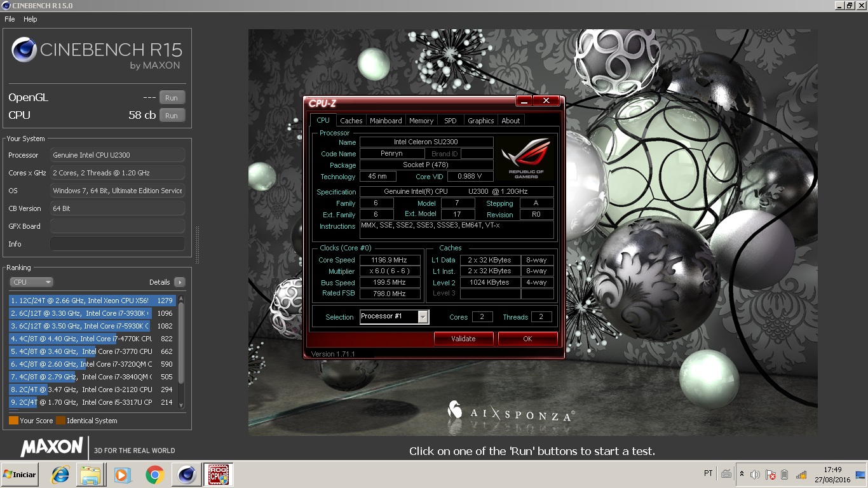Select ranking row Core i7-3770 662

tap(92, 351)
